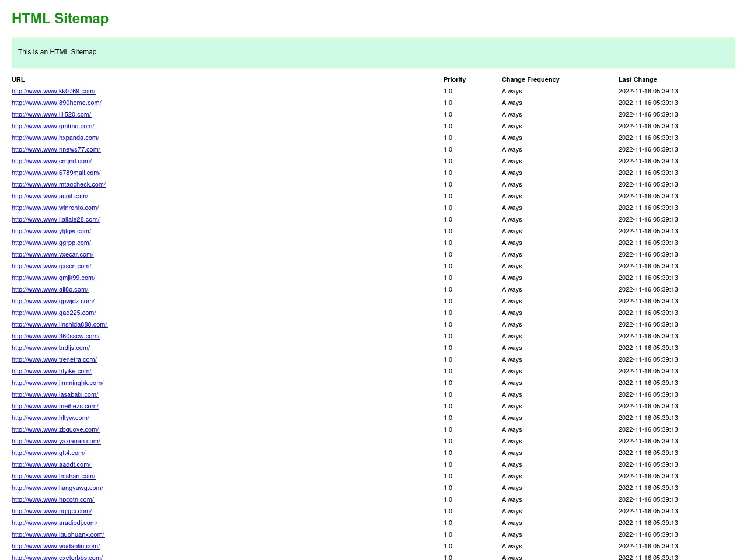Click the trenetra.com URL
Image resolution: width=747 pixels, height=560 pixels.
tap(54, 359)
